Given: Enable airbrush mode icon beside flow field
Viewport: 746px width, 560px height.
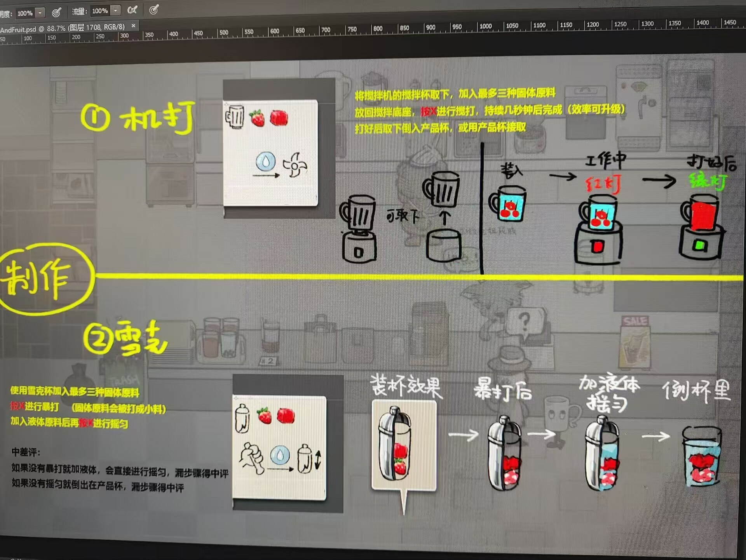Looking at the screenshot, I should [x=132, y=10].
